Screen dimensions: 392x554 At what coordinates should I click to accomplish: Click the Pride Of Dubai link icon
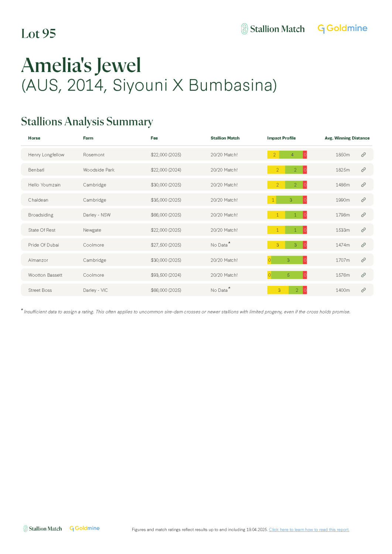(363, 245)
